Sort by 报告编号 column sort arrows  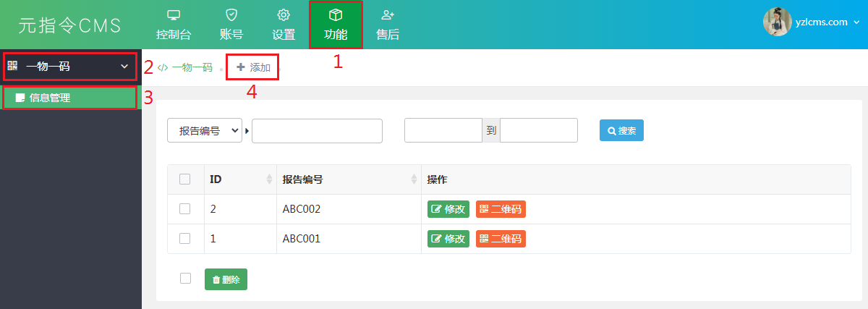point(414,179)
